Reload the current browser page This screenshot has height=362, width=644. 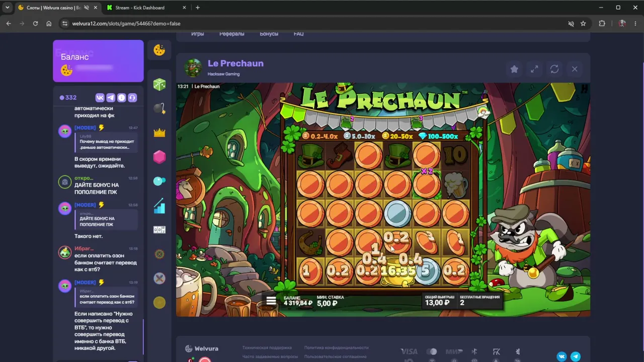[35, 24]
